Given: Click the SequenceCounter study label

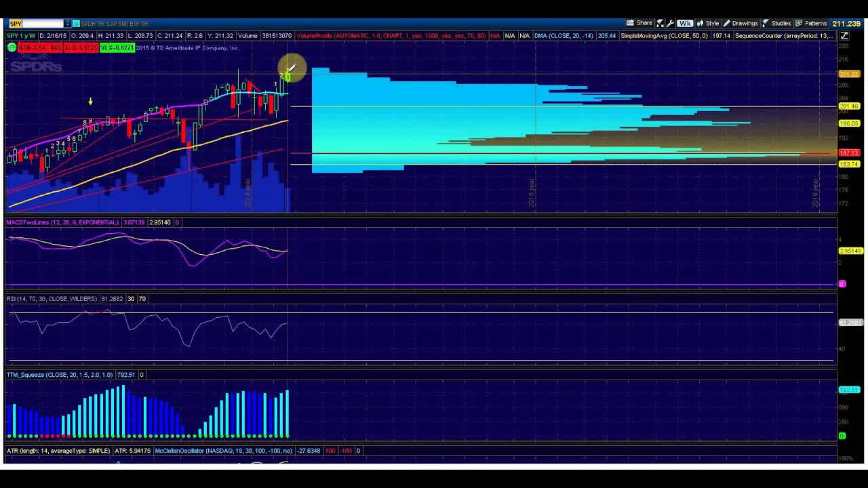Looking at the screenshot, I should [784, 36].
